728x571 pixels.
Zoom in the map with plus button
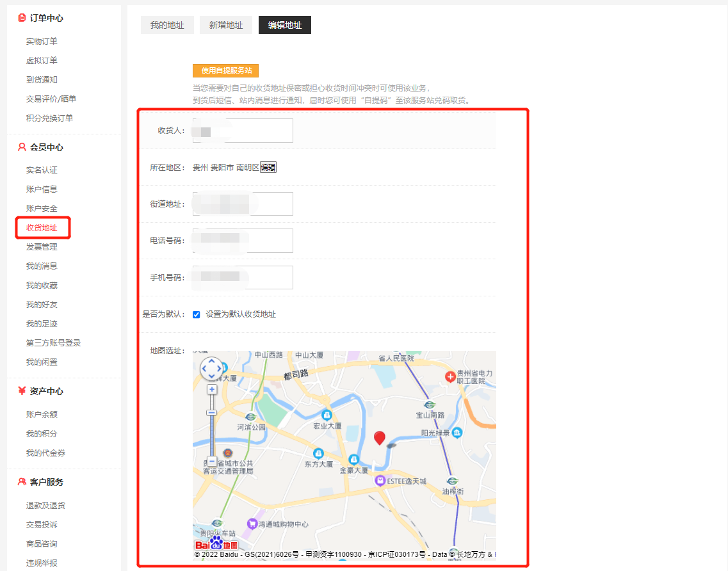212,389
